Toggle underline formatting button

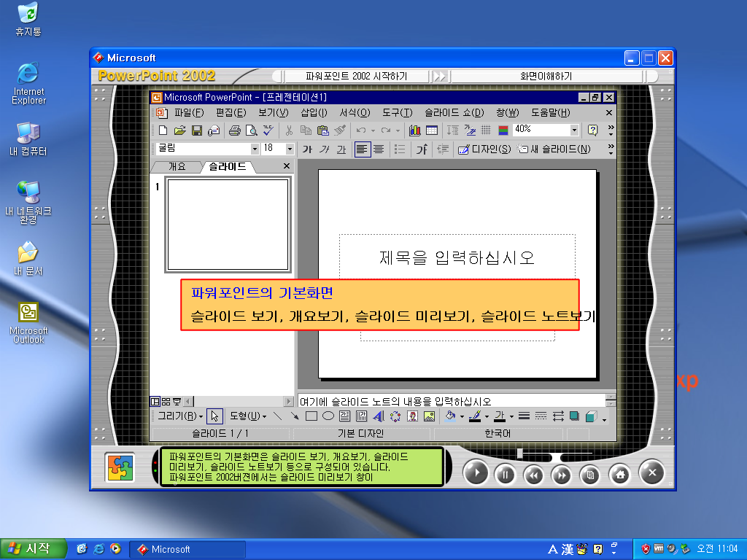pos(341,149)
